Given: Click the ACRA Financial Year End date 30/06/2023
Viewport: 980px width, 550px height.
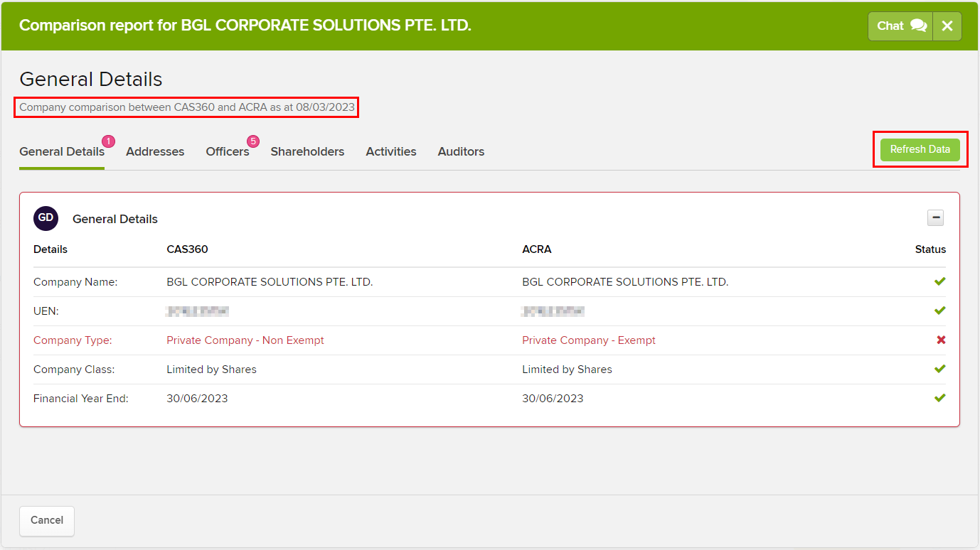Looking at the screenshot, I should [553, 399].
